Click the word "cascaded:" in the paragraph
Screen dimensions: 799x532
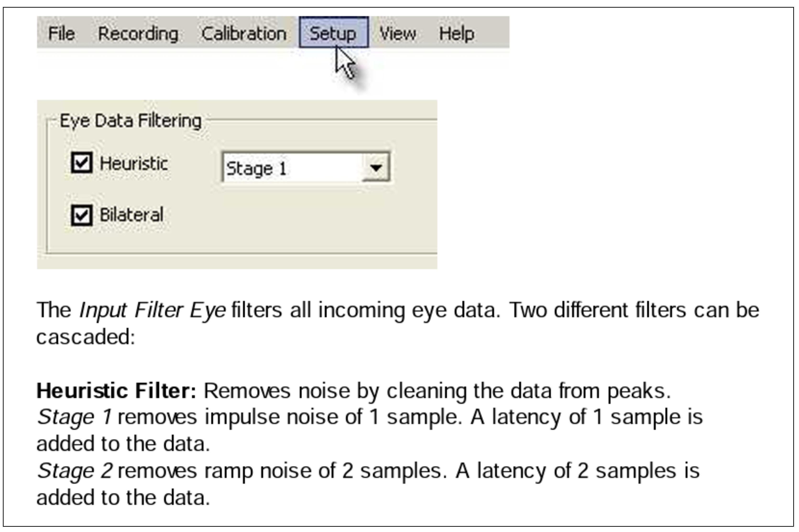click(86, 337)
